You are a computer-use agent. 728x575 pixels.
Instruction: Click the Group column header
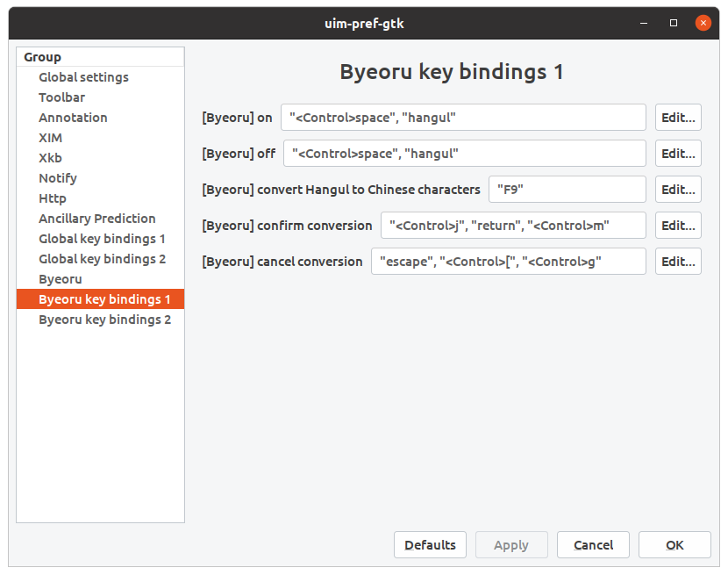tap(100, 57)
